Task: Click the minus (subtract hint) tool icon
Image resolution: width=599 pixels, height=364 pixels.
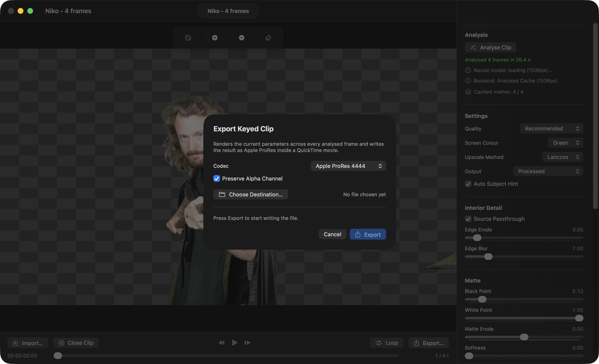Action: point(241,38)
